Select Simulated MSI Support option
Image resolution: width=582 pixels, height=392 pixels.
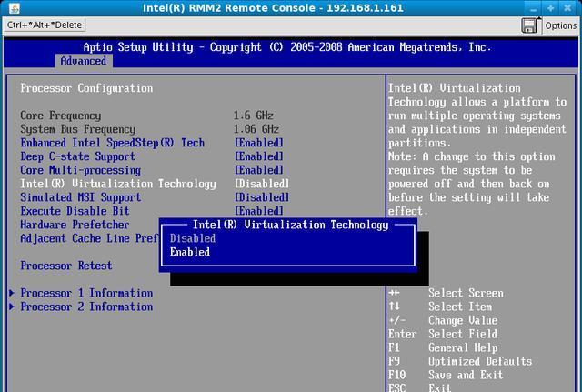[81, 197]
